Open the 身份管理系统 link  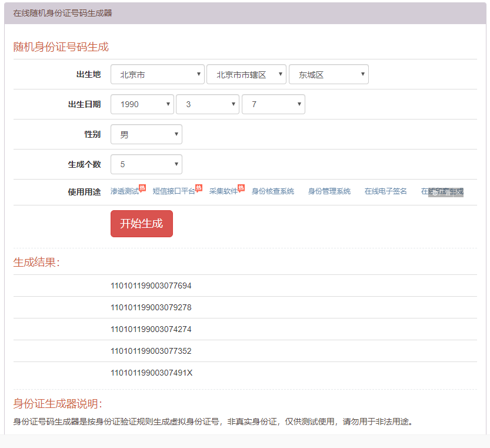pos(329,191)
